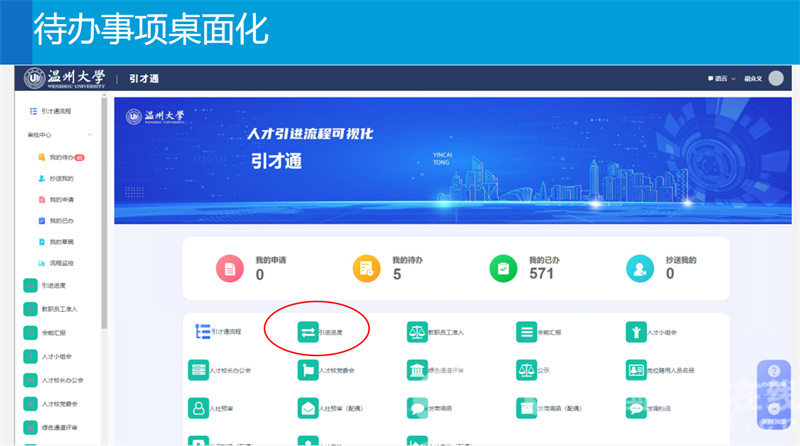Image resolution: width=800 pixels, height=446 pixels.
Task: Select 我的申请 in left sidebar
Action: coord(56,200)
